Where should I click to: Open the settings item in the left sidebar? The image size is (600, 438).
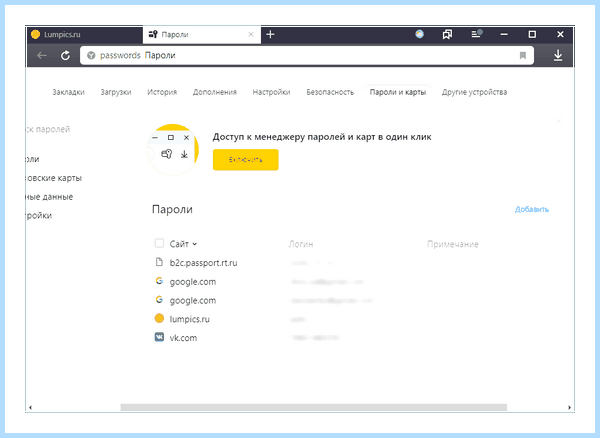tap(39, 215)
